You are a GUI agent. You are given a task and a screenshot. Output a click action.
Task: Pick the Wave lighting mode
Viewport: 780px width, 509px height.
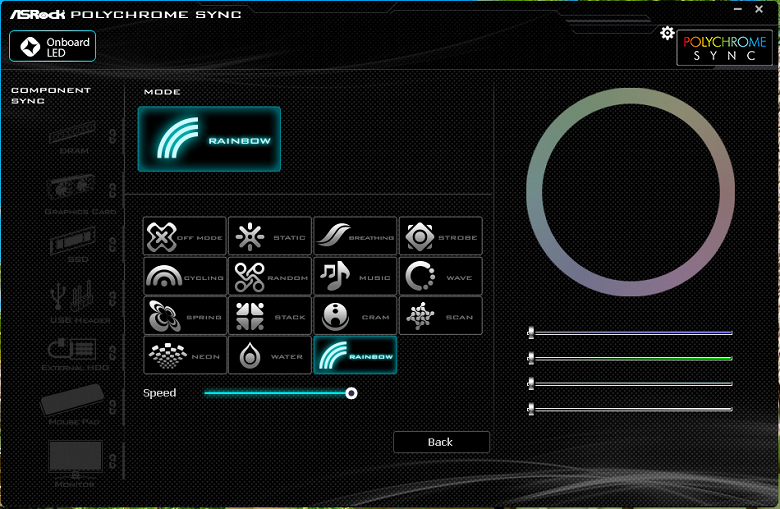[441, 276]
